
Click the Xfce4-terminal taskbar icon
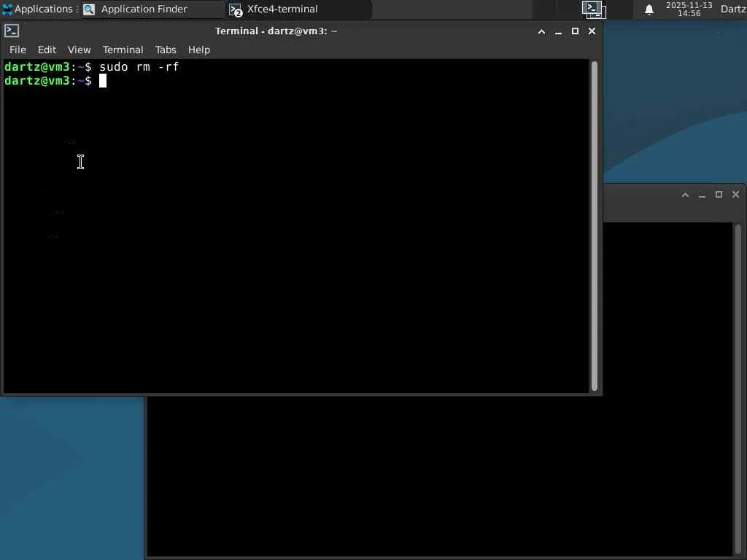236,9
